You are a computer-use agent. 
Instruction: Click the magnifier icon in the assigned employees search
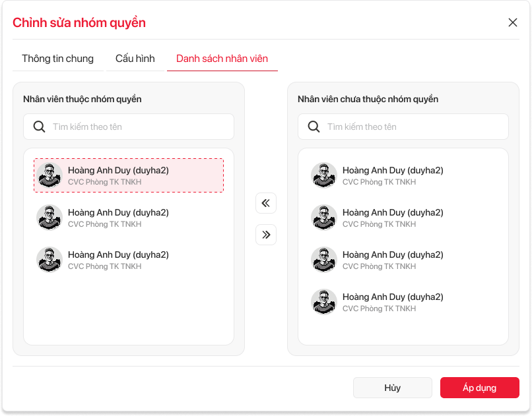pyautogui.click(x=40, y=127)
